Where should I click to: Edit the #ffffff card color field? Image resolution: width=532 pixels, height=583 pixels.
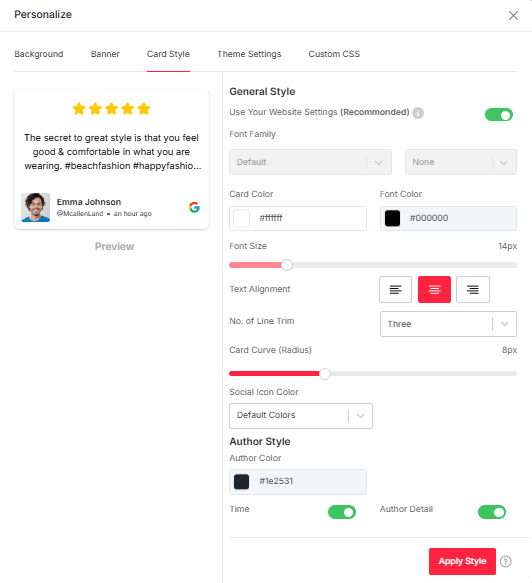point(298,218)
